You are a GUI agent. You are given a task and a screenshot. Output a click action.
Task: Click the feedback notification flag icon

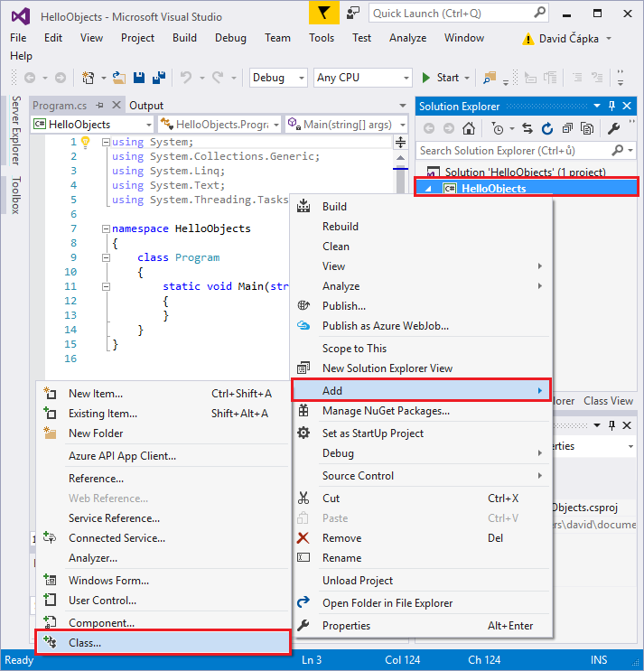coord(323,14)
